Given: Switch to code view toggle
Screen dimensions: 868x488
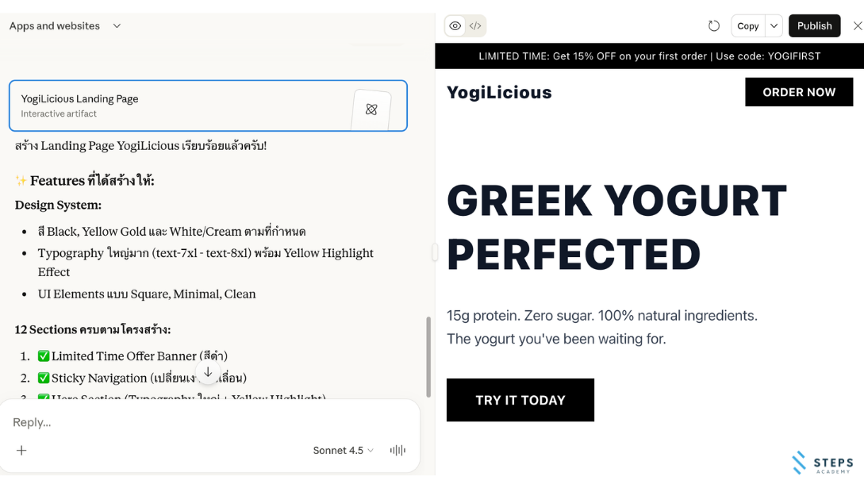Looking at the screenshot, I should (475, 26).
